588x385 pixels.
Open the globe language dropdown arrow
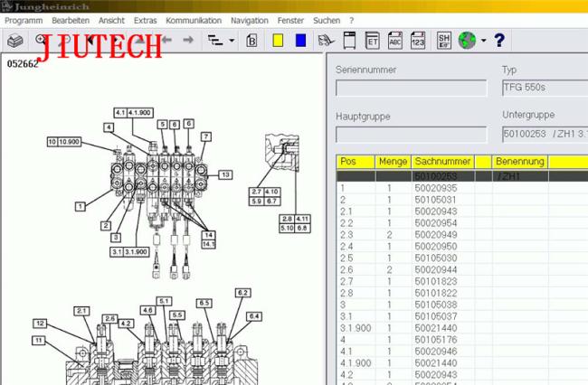[x=483, y=41]
